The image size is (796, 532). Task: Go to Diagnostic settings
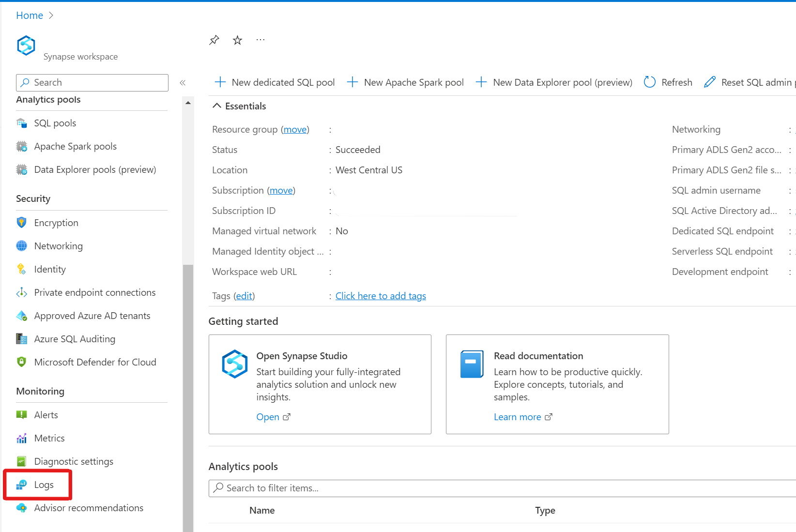point(74,461)
